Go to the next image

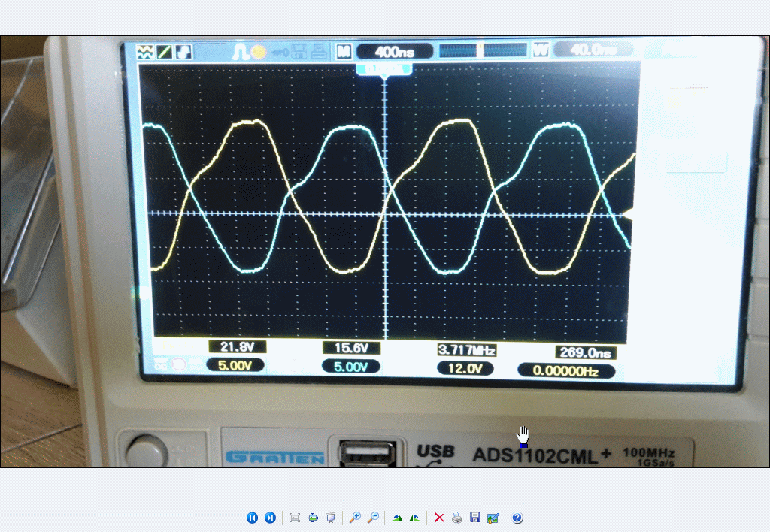pyautogui.click(x=270, y=518)
